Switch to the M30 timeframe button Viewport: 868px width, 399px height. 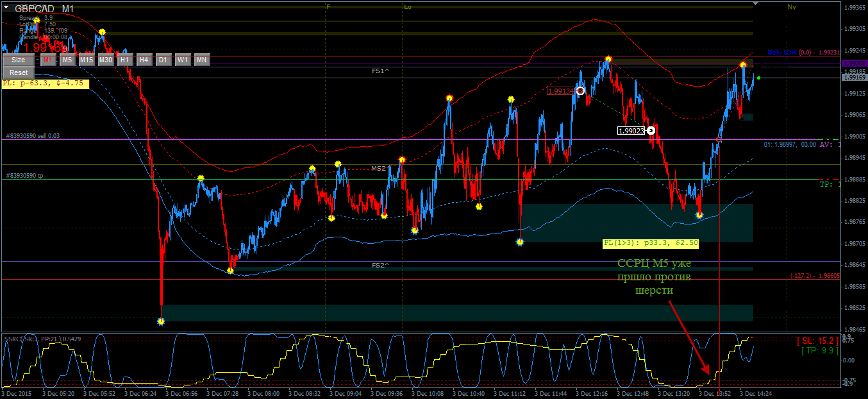[x=106, y=60]
